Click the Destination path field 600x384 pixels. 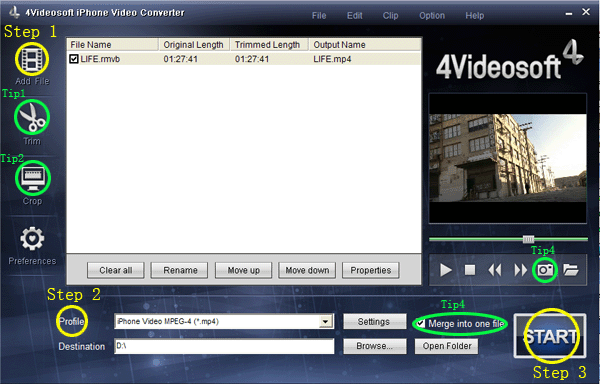pos(224,346)
